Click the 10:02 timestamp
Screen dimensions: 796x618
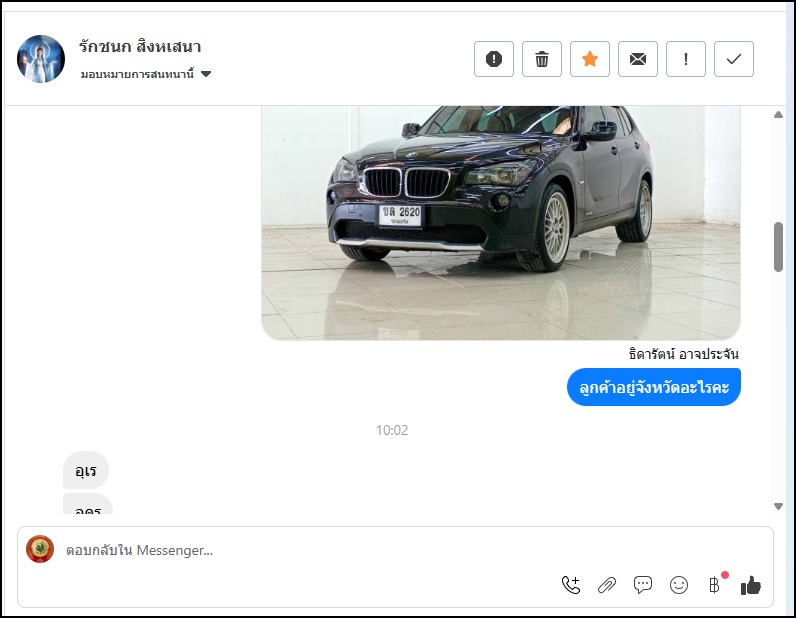[x=392, y=431]
